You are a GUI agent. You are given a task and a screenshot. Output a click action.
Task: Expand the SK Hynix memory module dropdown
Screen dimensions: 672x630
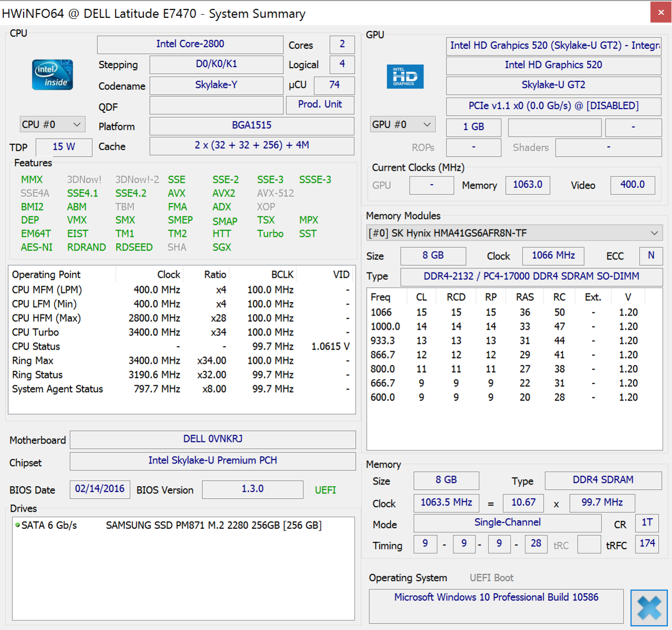point(514,233)
